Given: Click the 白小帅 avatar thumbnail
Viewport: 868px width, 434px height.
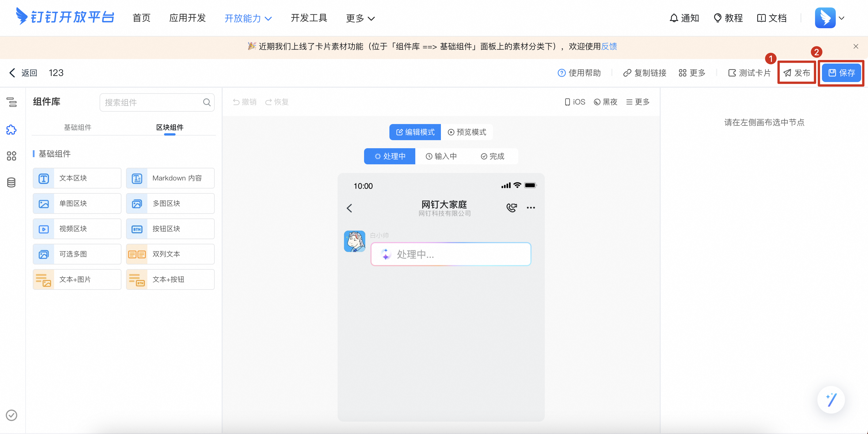Looking at the screenshot, I should pyautogui.click(x=355, y=241).
